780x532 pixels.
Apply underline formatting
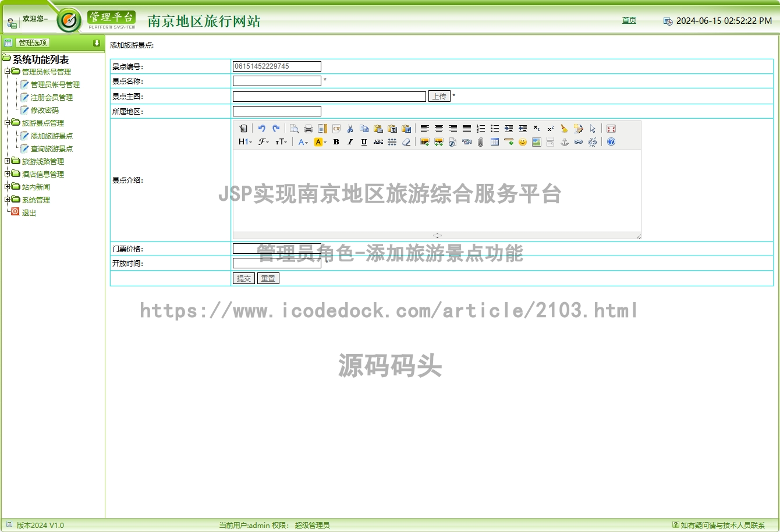click(x=364, y=142)
